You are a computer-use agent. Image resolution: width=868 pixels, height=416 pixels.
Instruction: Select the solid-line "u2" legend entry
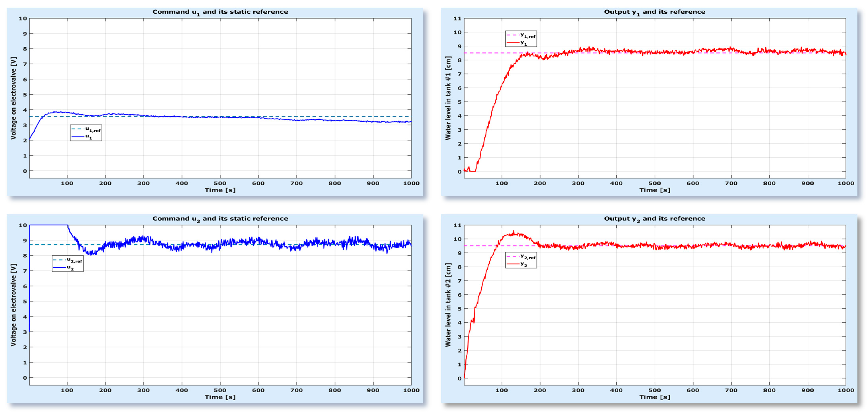tap(64, 268)
